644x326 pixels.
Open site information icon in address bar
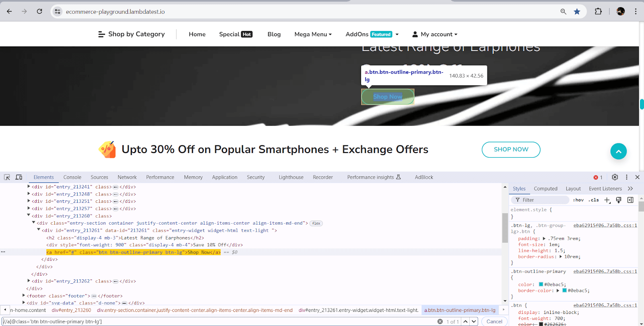pos(58,11)
